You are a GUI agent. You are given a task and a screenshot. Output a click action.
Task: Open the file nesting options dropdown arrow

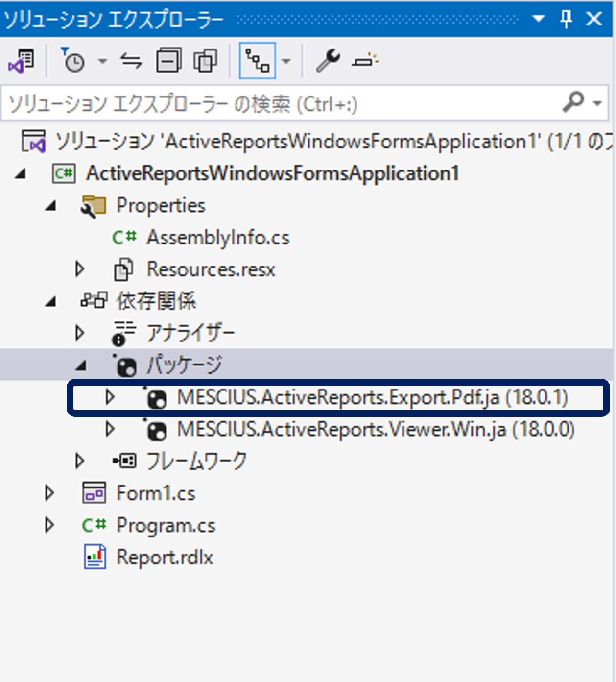(x=286, y=61)
